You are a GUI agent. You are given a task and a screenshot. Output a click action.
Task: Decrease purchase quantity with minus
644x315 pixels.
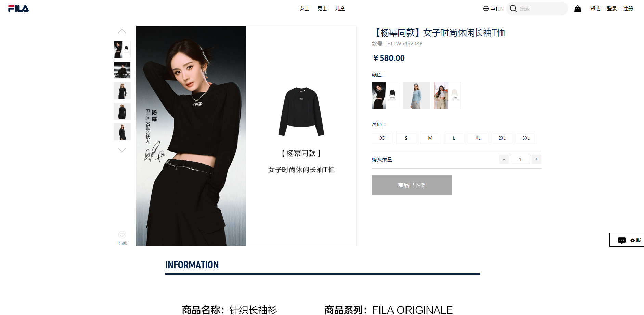(504, 159)
